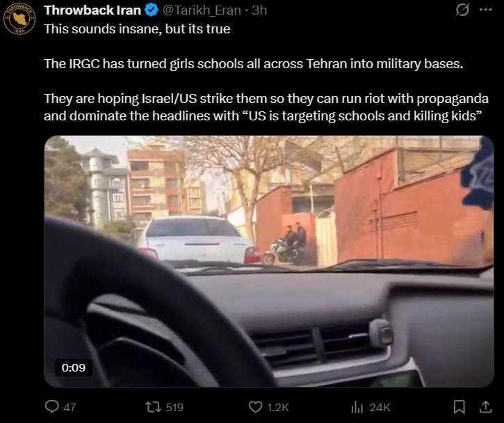The width and height of the screenshot is (504, 423).
Task: Click the 24K views count
Action: 380,407
